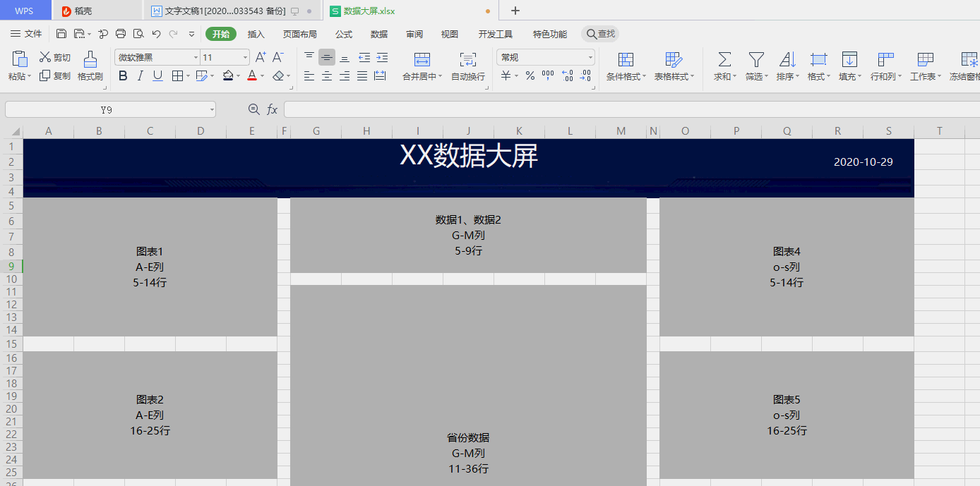The height and width of the screenshot is (486, 980).
Task: Expand the borders dropdown arrow
Action: click(189, 75)
